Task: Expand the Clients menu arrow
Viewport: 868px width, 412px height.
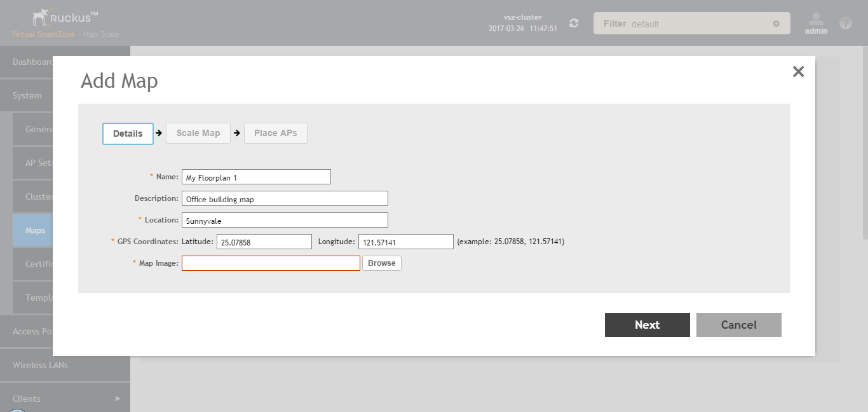Action: pyautogui.click(x=118, y=399)
